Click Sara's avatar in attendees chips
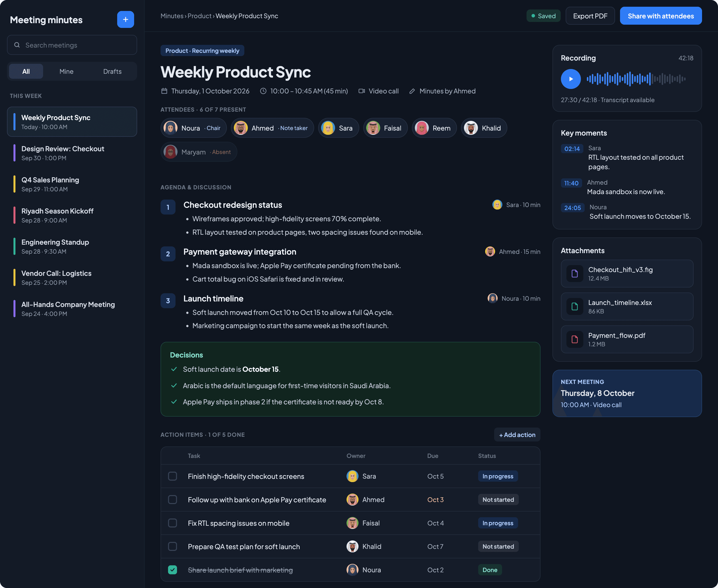 328,128
